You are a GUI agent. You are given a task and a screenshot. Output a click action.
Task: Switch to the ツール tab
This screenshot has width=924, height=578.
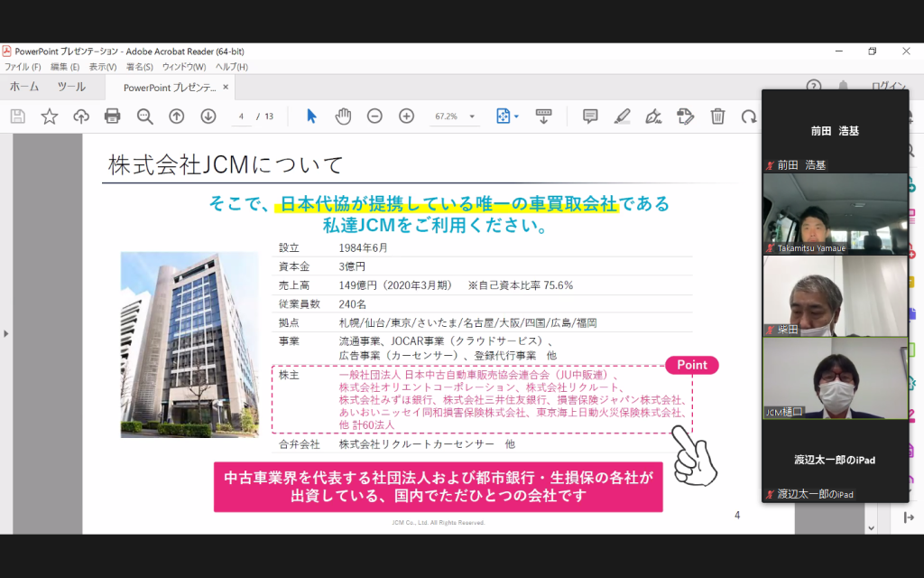point(71,87)
